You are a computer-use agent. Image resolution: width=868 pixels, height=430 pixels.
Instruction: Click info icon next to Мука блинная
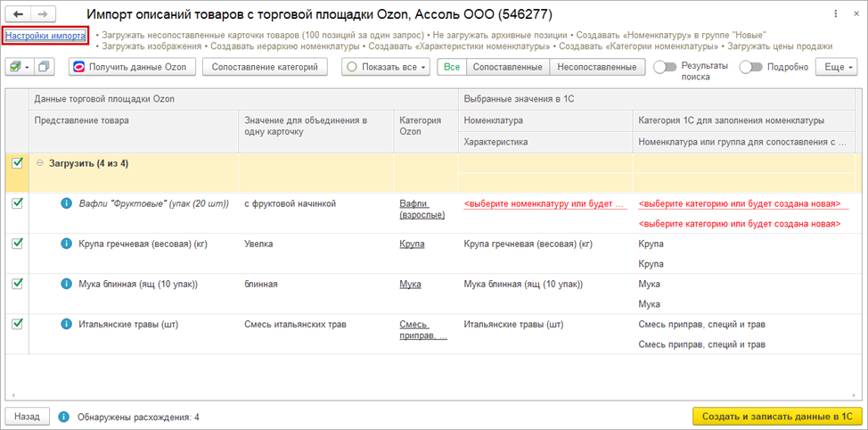[66, 284]
